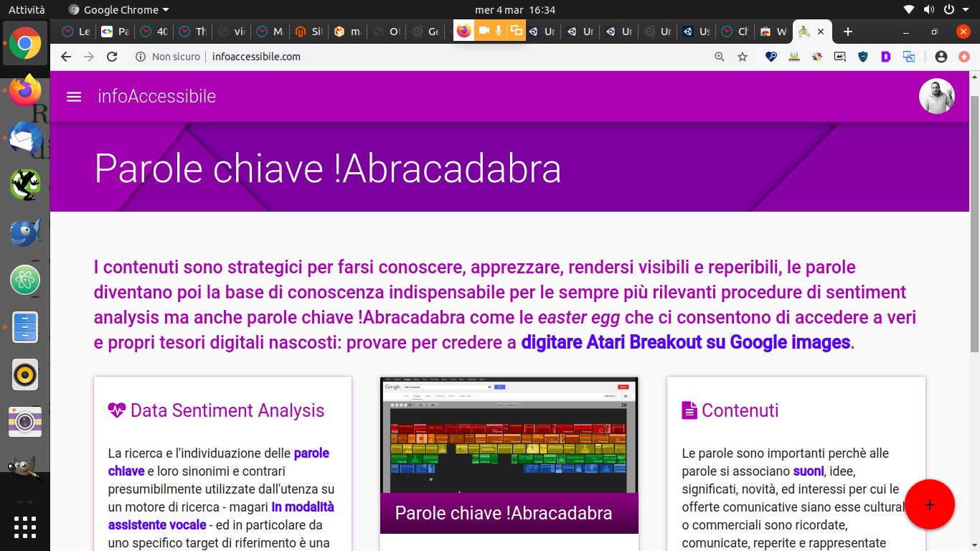Open the Google Chrome app menu dropdown
Screen dimensions: 980x551
[119, 10]
